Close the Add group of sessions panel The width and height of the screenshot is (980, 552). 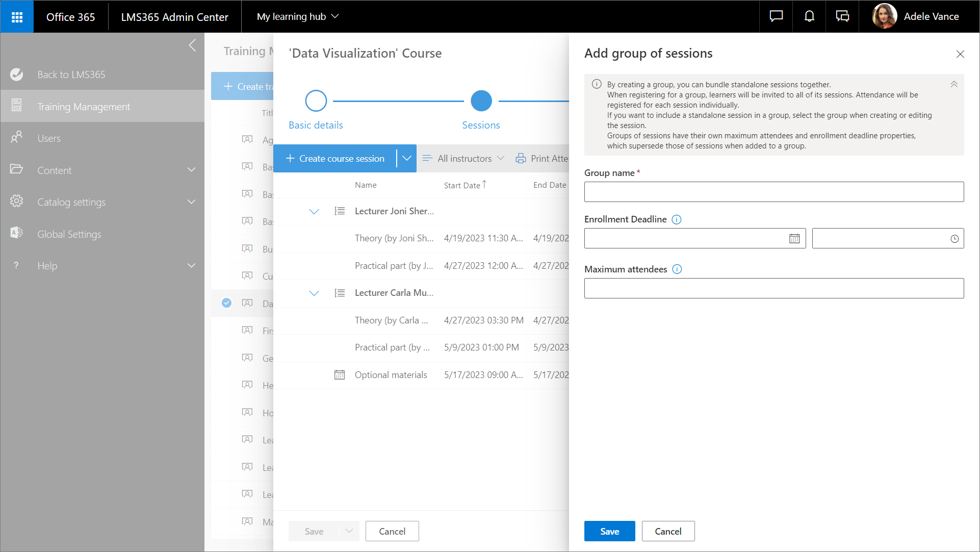point(960,54)
